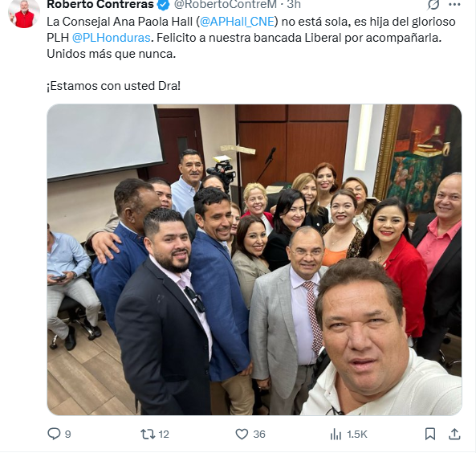Click the reply count number 9
476x453 pixels.
click(x=68, y=435)
